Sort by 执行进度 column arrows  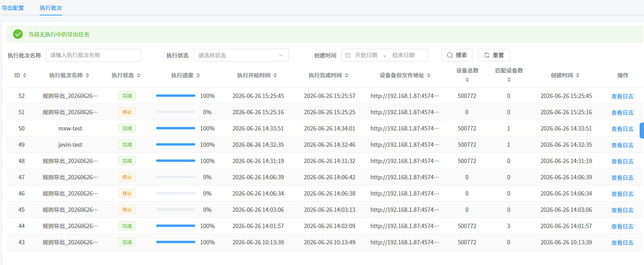pyautogui.click(x=198, y=75)
